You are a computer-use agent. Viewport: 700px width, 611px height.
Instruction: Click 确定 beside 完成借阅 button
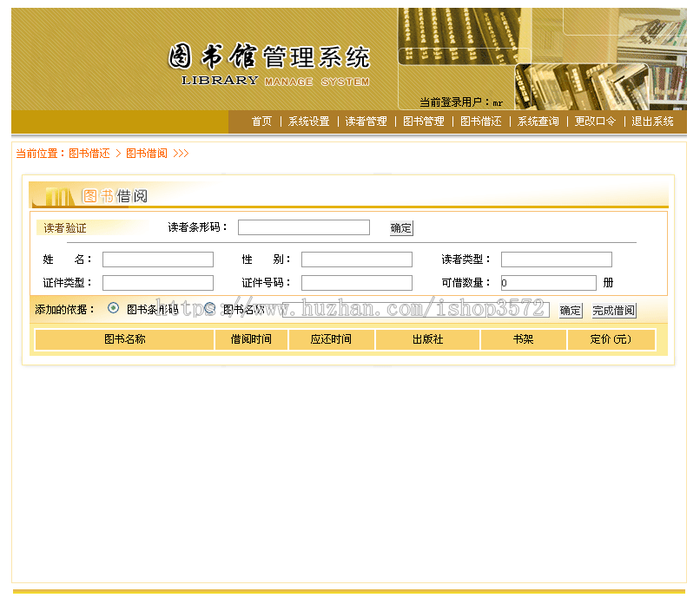[571, 311]
